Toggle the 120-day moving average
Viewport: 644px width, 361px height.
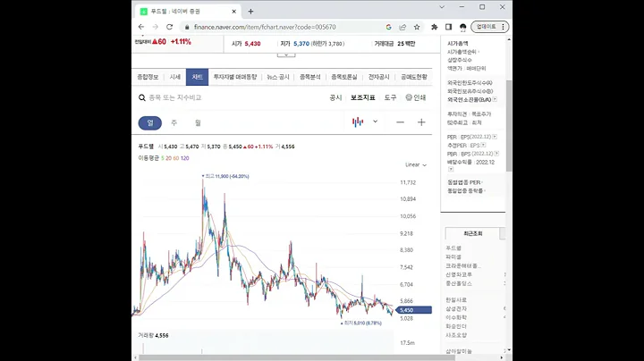point(185,158)
